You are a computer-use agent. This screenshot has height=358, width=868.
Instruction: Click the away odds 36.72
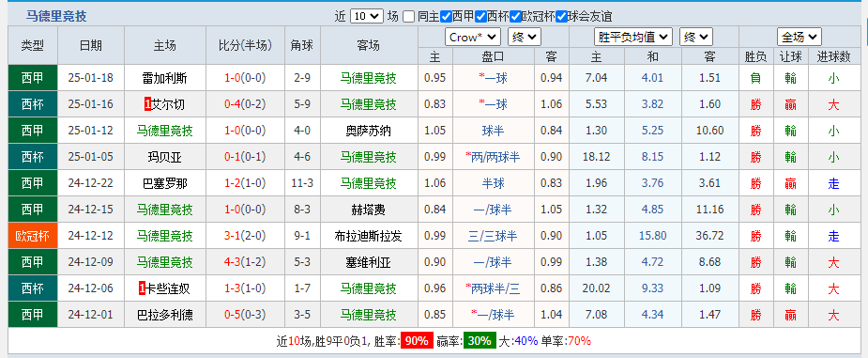[709, 236]
